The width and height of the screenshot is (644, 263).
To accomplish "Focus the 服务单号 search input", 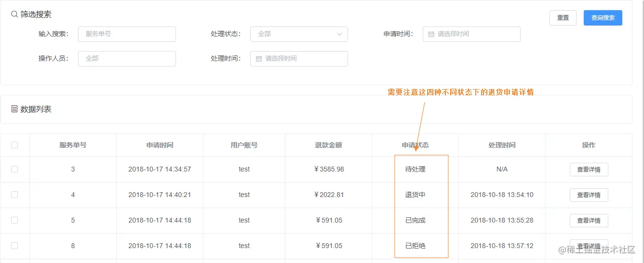I will 127,34.
